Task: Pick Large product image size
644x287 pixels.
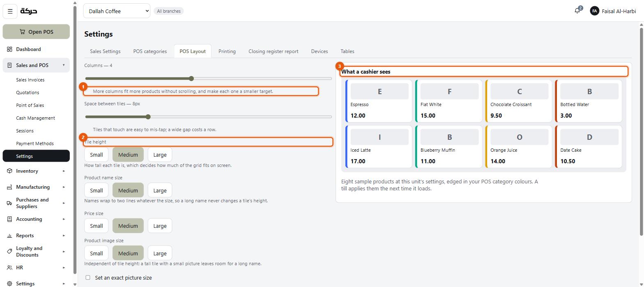Action: [160, 253]
